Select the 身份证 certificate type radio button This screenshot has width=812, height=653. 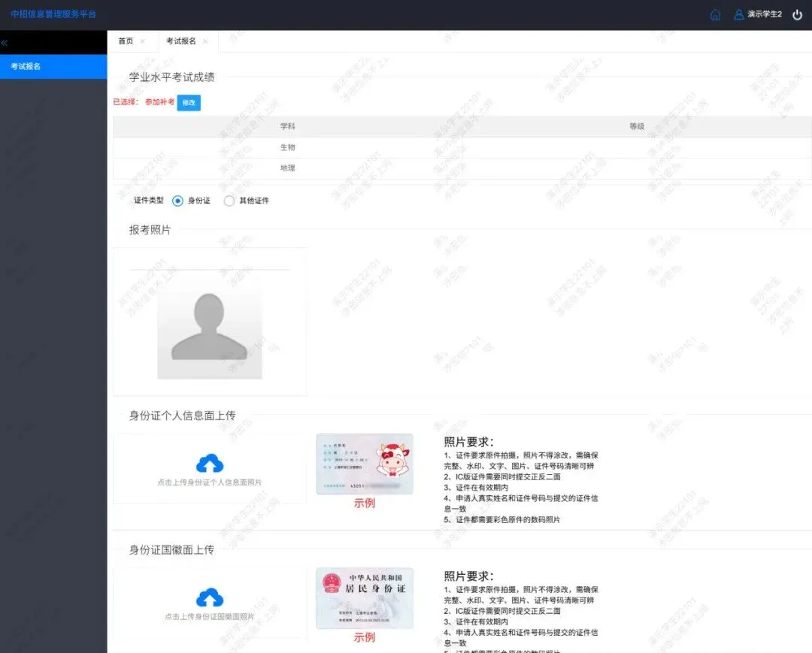[177, 201]
